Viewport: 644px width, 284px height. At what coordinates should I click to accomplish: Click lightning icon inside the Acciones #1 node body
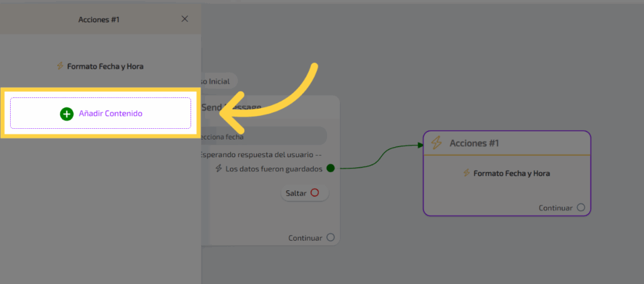466,173
